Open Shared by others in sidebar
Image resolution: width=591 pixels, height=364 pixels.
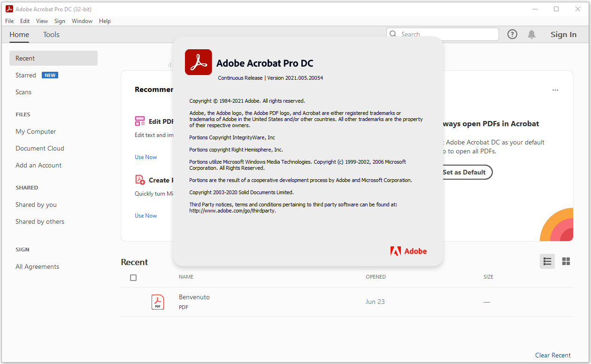click(40, 221)
